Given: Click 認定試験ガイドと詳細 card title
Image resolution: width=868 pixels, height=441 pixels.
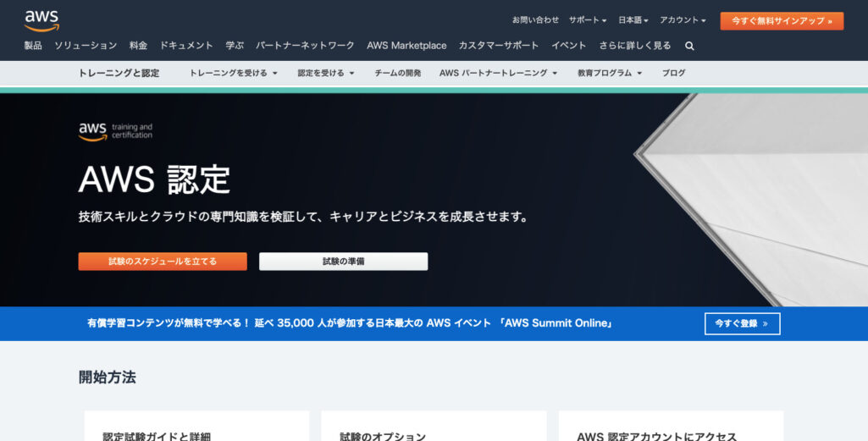Looking at the screenshot, I should pos(157,437).
